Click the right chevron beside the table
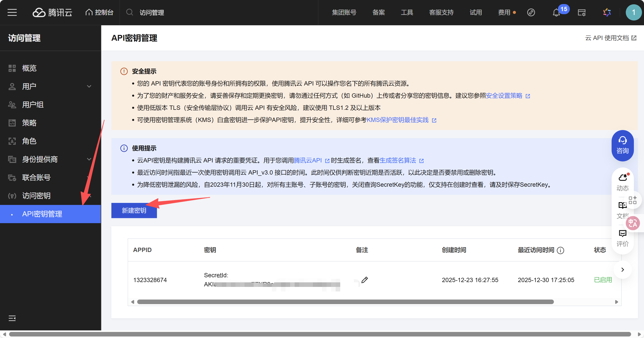Image resolution: width=644 pixels, height=338 pixels. pyautogui.click(x=623, y=270)
